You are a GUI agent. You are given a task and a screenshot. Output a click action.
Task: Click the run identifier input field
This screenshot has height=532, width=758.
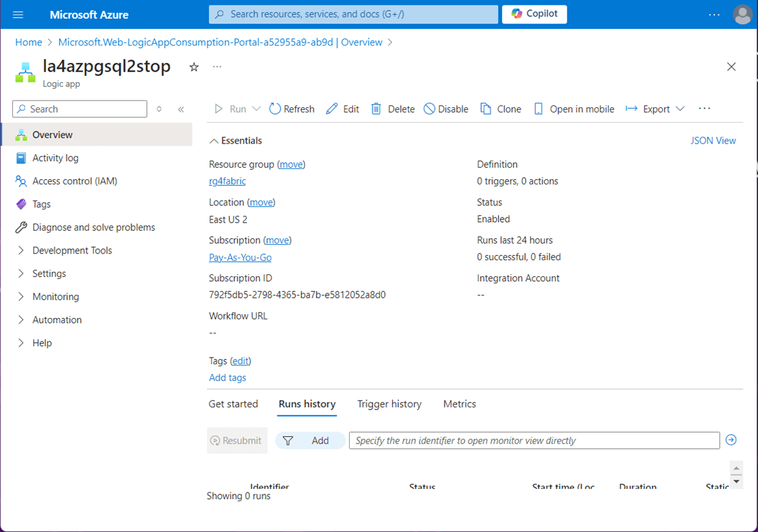[534, 440]
